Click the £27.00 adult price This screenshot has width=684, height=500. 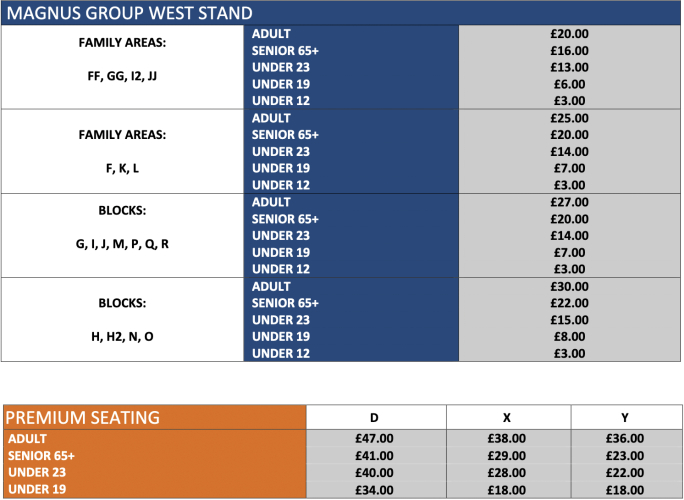click(569, 202)
